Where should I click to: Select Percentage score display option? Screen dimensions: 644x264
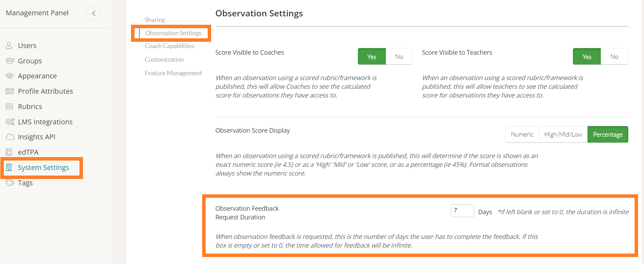coord(608,134)
